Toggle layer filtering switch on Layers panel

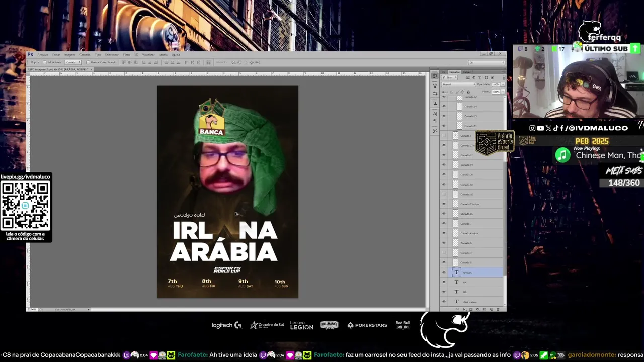[x=504, y=78]
